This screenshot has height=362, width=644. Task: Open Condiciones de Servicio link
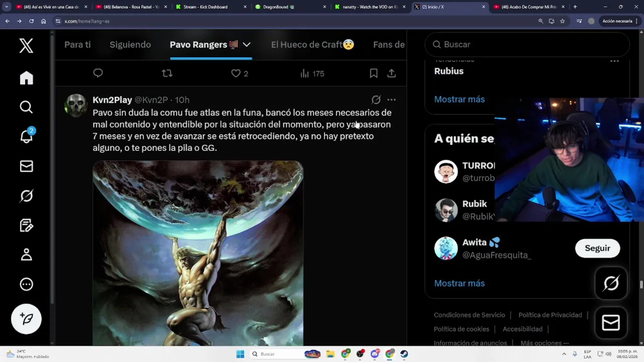coord(469,315)
